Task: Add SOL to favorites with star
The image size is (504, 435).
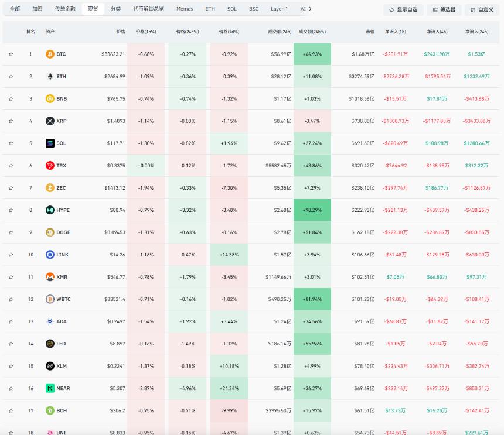Action: pos(11,143)
